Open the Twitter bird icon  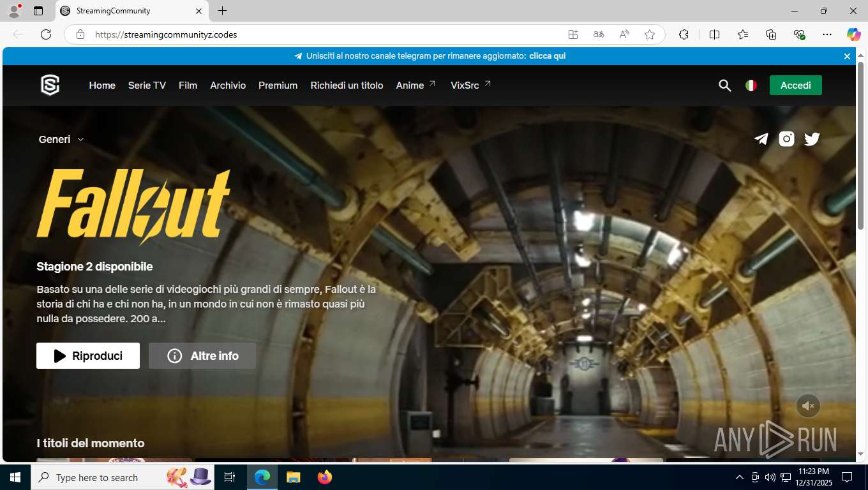pyautogui.click(x=812, y=139)
